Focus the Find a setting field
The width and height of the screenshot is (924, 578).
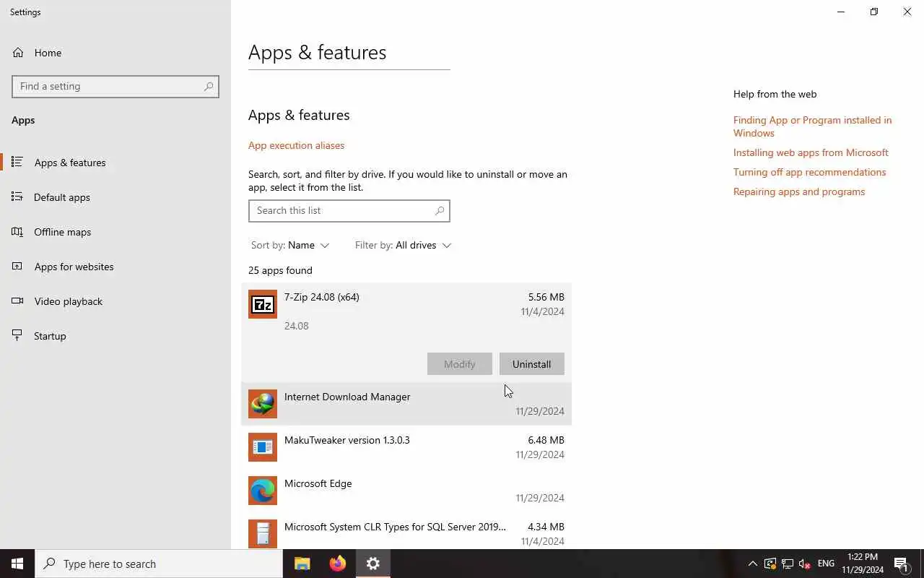click(x=115, y=86)
